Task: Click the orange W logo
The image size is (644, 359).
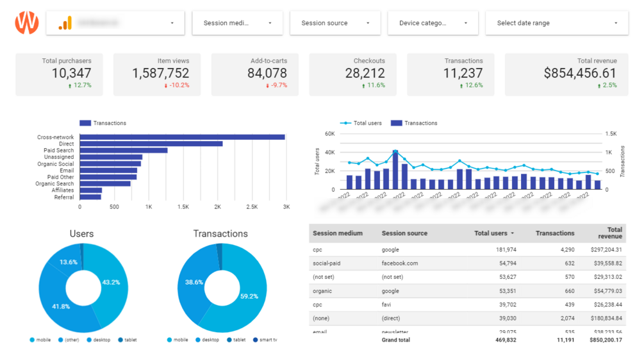Action: pos(27,22)
